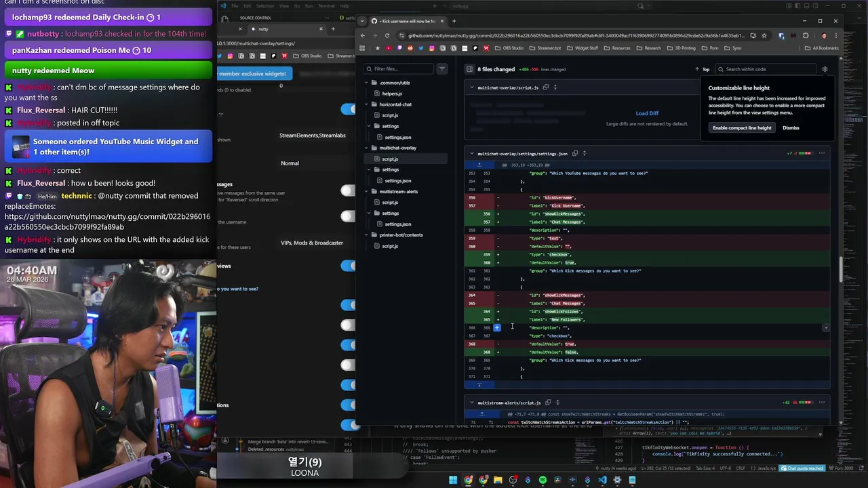Go back in the GitHub browser window

363,36
